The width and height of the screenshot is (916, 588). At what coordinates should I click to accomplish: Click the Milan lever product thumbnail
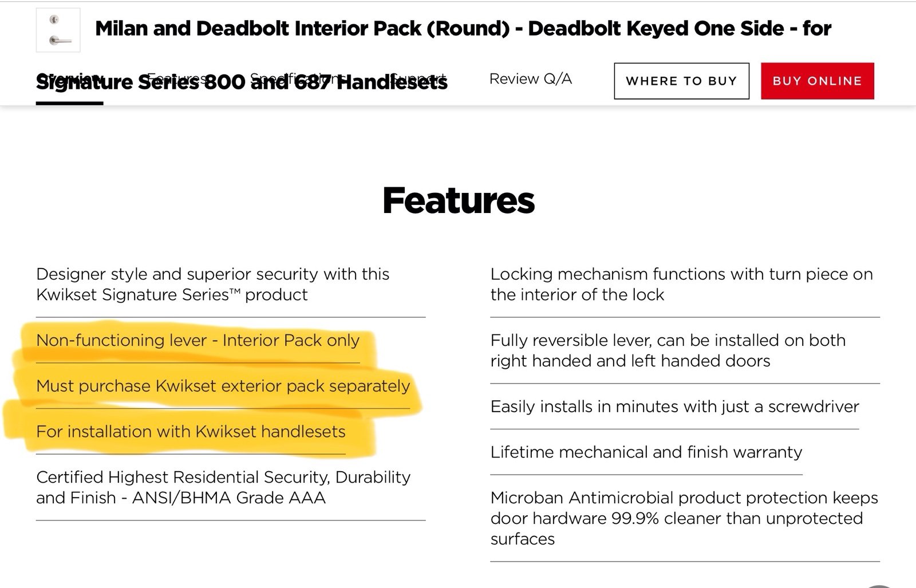coord(58,30)
